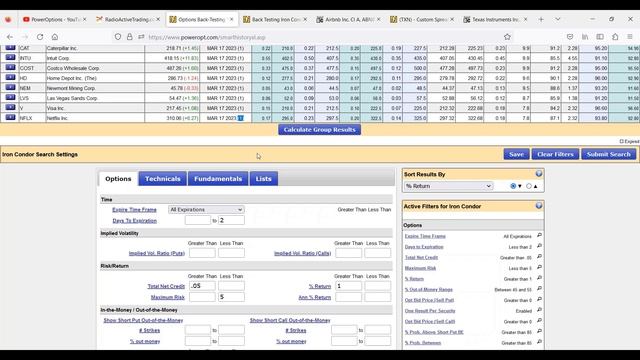Image resolution: width=640 pixels, height=360 pixels.
Task: Click the % Return greater-than field
Action: (x=348, y=286)
